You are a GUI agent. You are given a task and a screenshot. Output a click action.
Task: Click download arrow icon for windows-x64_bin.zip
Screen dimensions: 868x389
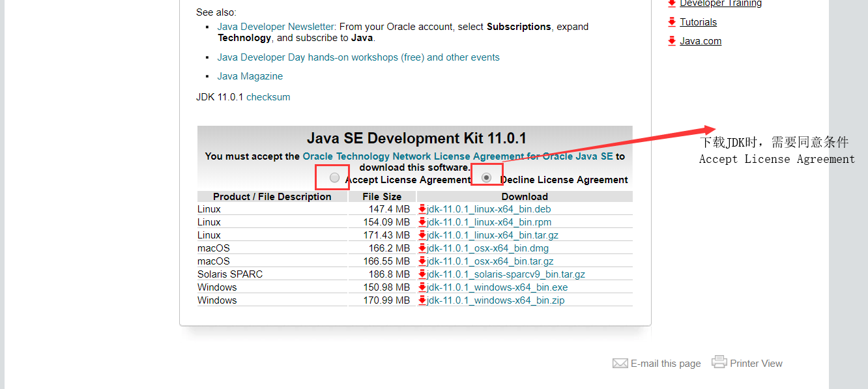click(x=422, y=300)
